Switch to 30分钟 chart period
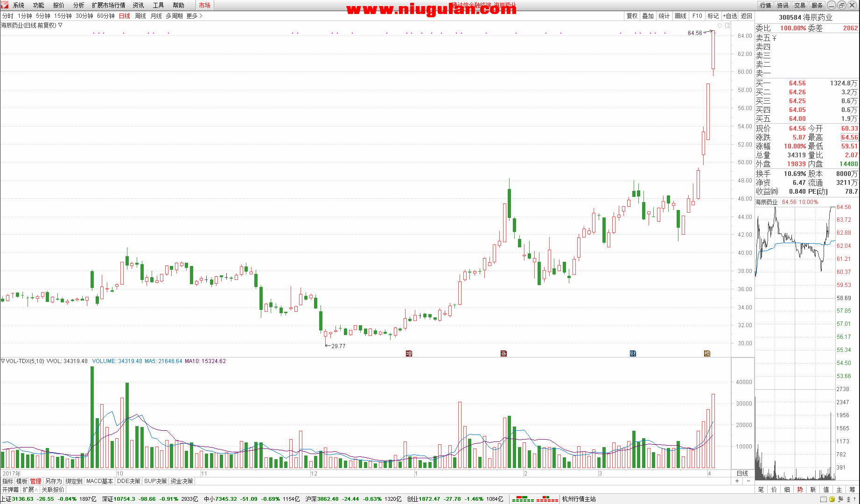Screen dimensions: 860x504 point(84,16)
